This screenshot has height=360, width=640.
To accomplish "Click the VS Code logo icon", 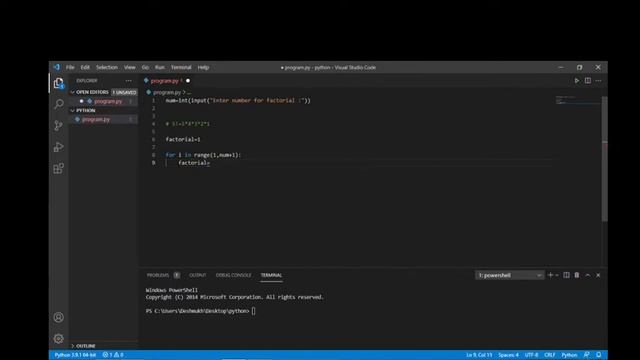I will [57, 67].
